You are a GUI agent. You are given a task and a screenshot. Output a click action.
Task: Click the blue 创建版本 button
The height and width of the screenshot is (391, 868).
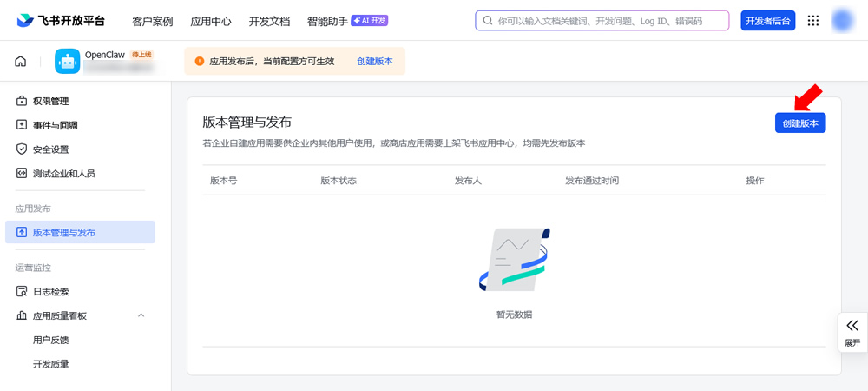click(x=799, y=123)
